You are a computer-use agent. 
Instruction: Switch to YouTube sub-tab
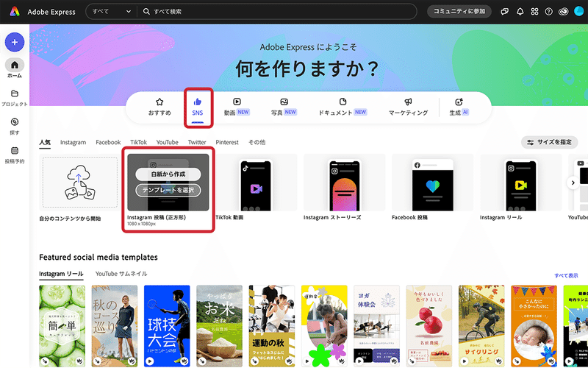(168, 142)
